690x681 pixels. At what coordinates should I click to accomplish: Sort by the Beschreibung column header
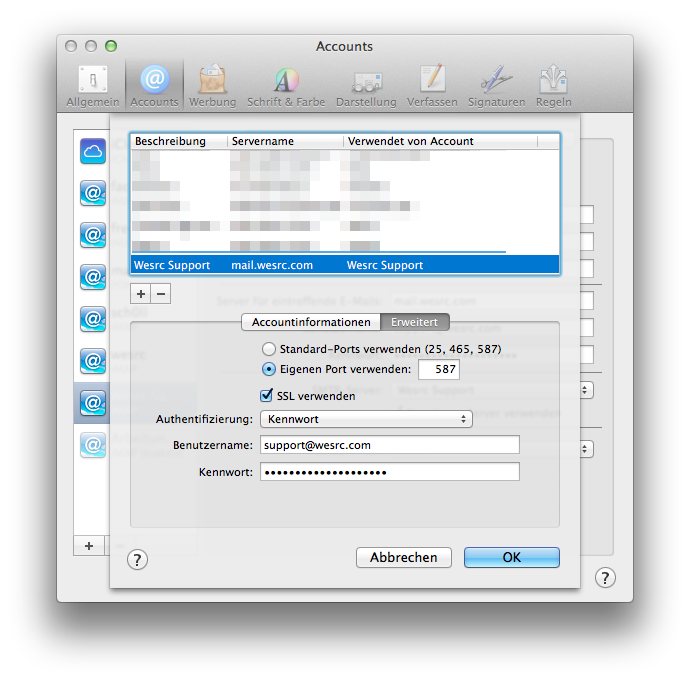pyautogui.click(x=180, y=141)
